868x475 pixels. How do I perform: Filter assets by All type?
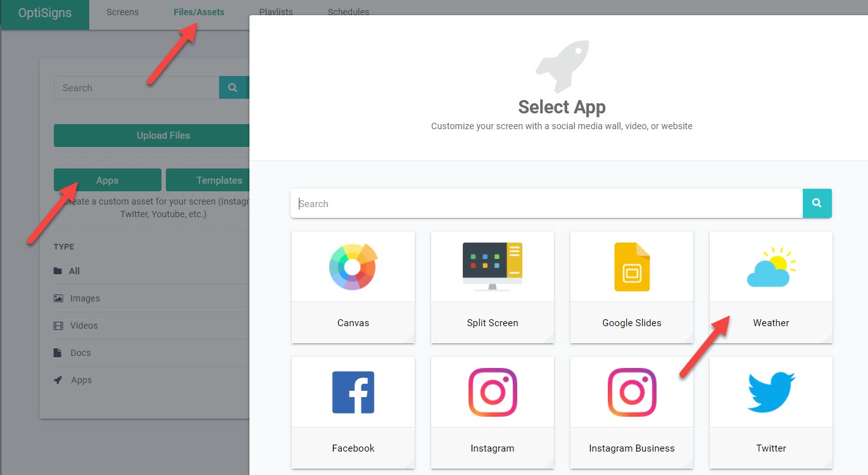(75, 271)
